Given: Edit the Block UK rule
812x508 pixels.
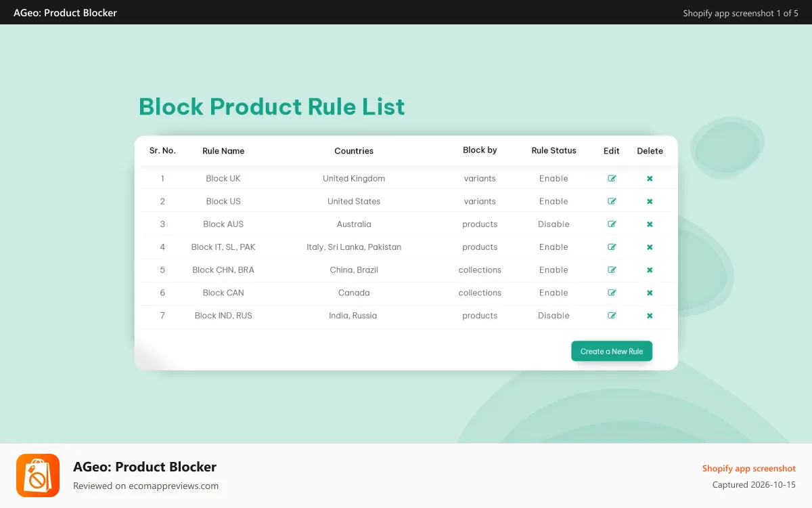Looking at the screenshot, I should tap(612, 179).
